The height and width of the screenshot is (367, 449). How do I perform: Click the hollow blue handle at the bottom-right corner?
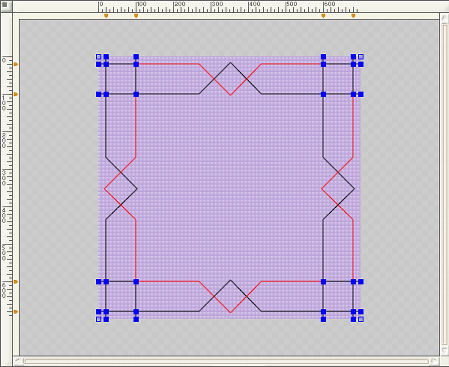click(361, 319)
